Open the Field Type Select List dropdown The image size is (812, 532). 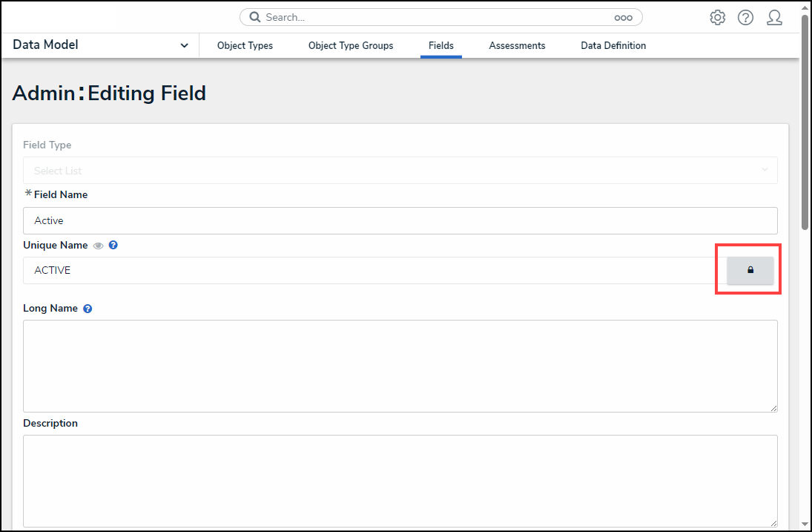point(400,171)
